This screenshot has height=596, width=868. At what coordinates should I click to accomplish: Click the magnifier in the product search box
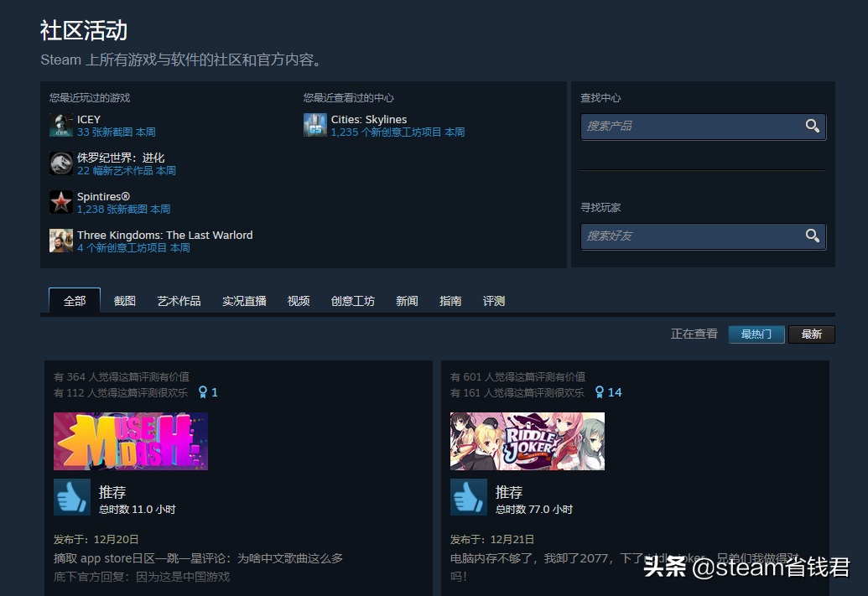tap(812, 126)
